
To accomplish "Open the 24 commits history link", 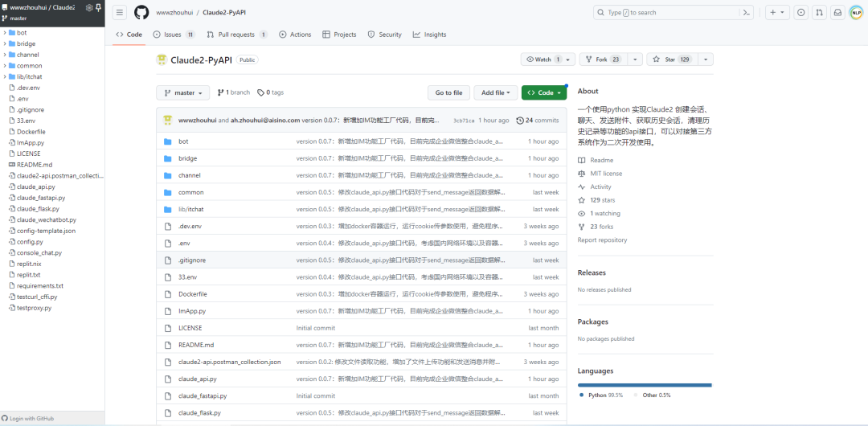I will click(x=538, y=121).
